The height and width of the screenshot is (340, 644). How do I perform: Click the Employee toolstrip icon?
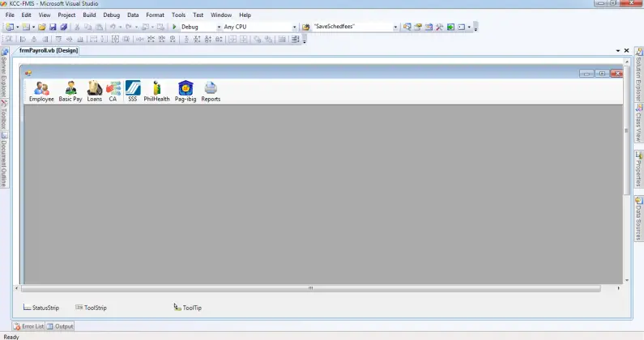pyautogui.click(x=41, y=91)
